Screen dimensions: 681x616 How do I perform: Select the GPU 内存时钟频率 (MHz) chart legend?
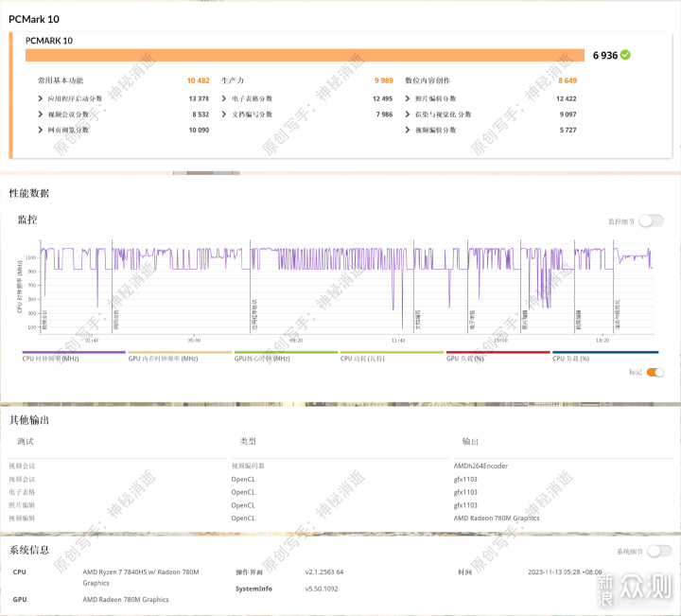[x=180, y=356]
